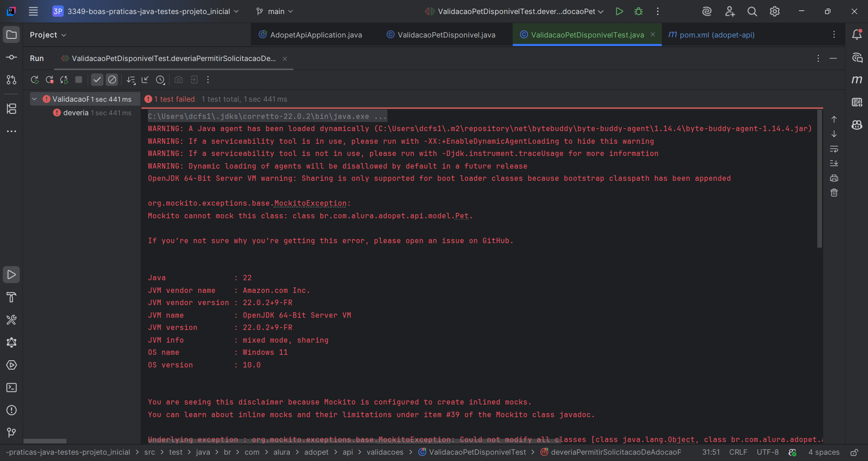Toggle Show Passed tests checkmark button
The height and width of the screenshot is (461, 868).
97,80
